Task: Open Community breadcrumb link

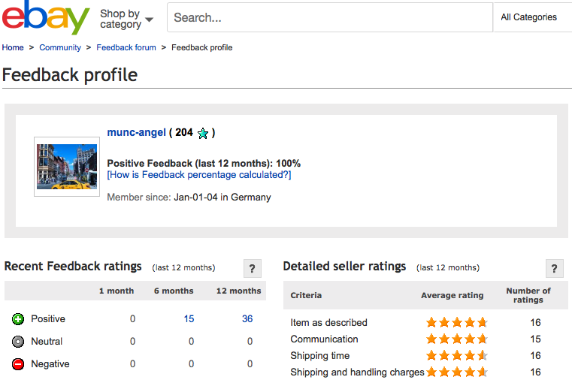Action: click(60, 47)
